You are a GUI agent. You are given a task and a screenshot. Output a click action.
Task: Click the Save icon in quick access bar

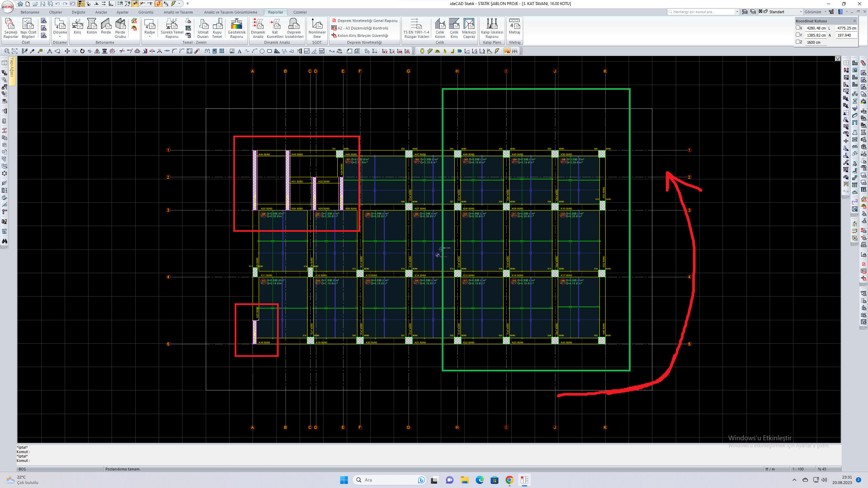[43, 4]
